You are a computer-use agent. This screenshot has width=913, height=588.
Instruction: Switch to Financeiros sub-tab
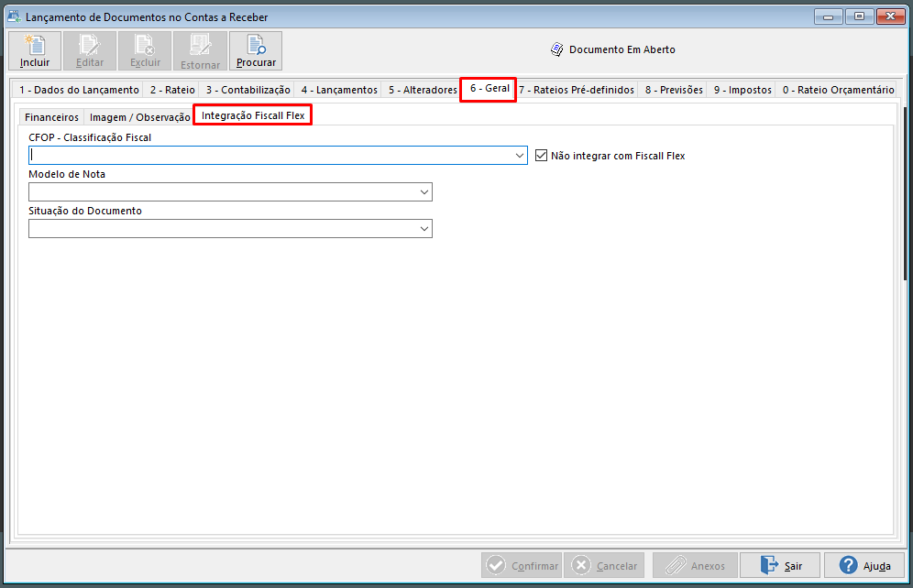(51, 117)
